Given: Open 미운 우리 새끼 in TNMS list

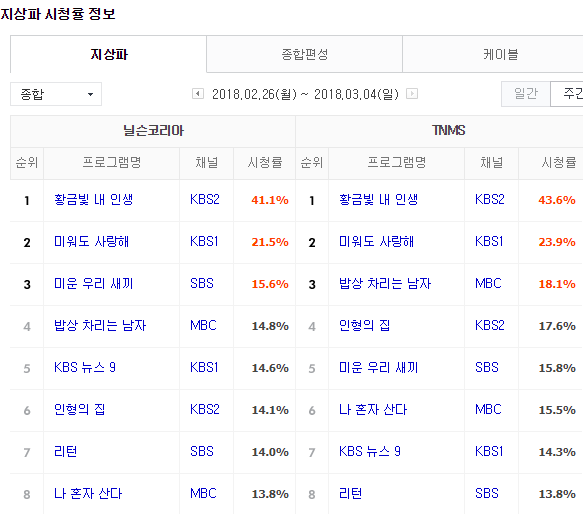Looking at the screenshot, I should coord(379,368).
